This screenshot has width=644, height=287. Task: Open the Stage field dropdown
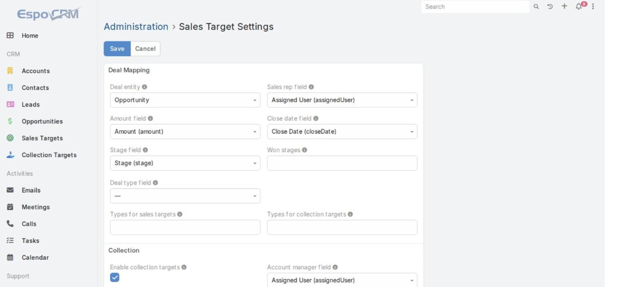click(x=185, y=163)
